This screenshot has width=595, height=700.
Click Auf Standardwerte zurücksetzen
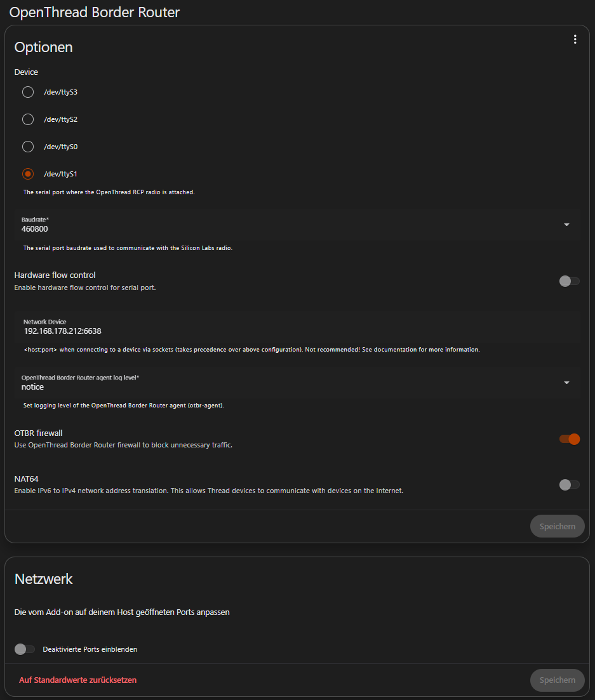tap(78, 680)
